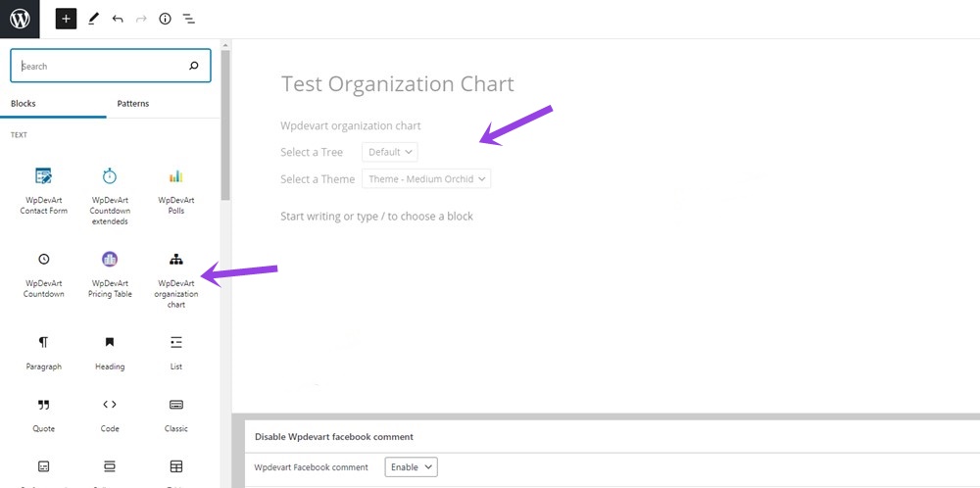Switch to the Blocks tab

(x=23, y=104)
